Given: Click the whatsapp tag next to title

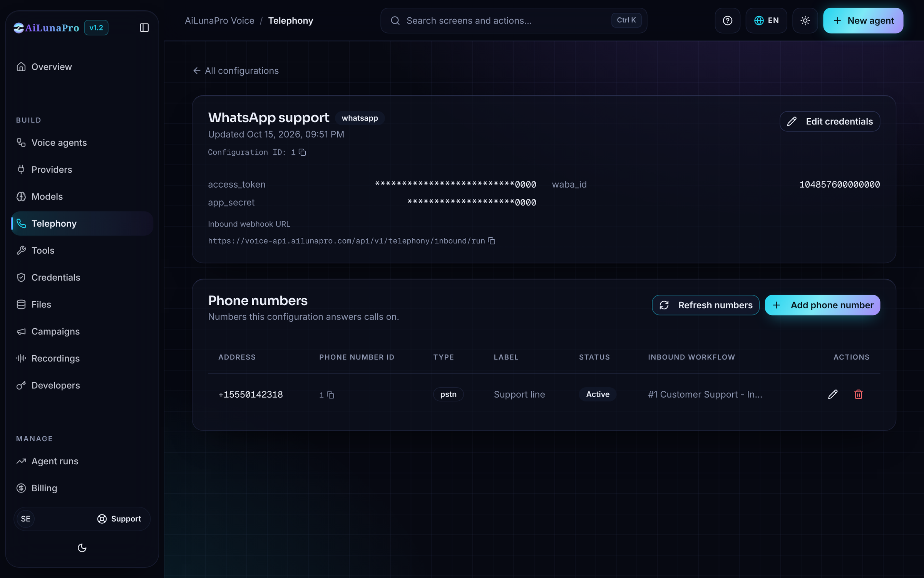Looking at the screenshot, I should pyautogui.click(x=360, y=118).
